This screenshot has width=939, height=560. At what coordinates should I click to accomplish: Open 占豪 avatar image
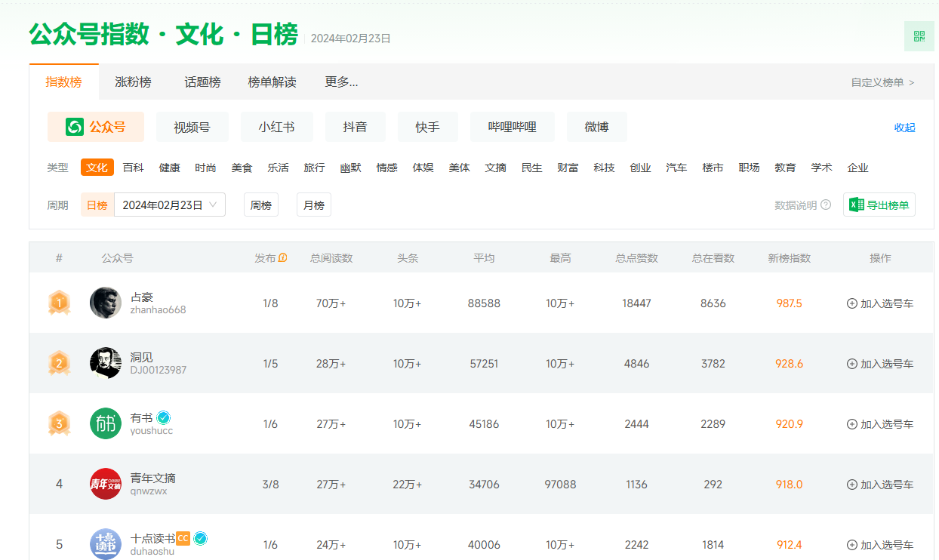coord(106,303)
